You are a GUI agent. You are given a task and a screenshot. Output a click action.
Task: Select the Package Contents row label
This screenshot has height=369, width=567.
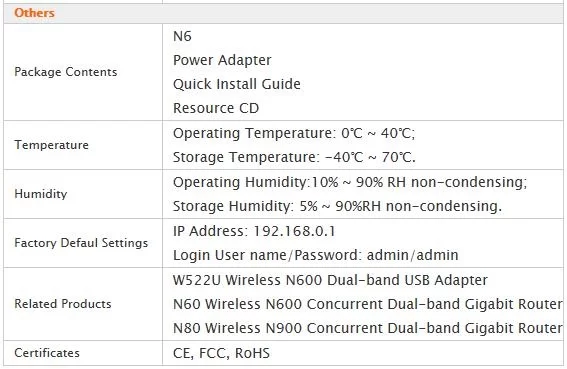66,72
